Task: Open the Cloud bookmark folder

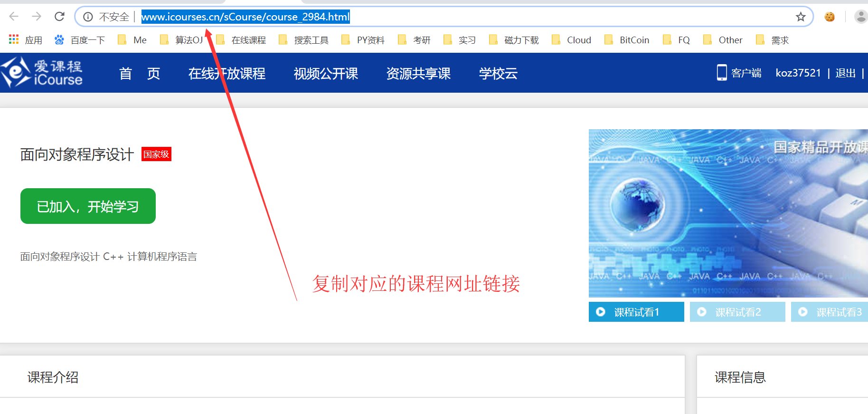Action: (571, 40)
